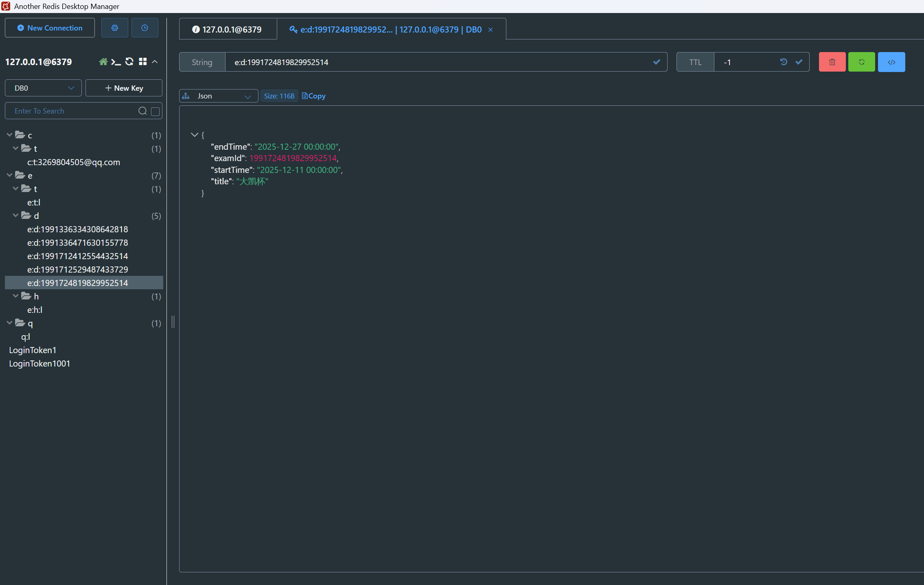The height and width of the screenshot is (585, 924).
Task: Confirm key rename checkmark
Action: pyautogui.click(x=656, y=62)
